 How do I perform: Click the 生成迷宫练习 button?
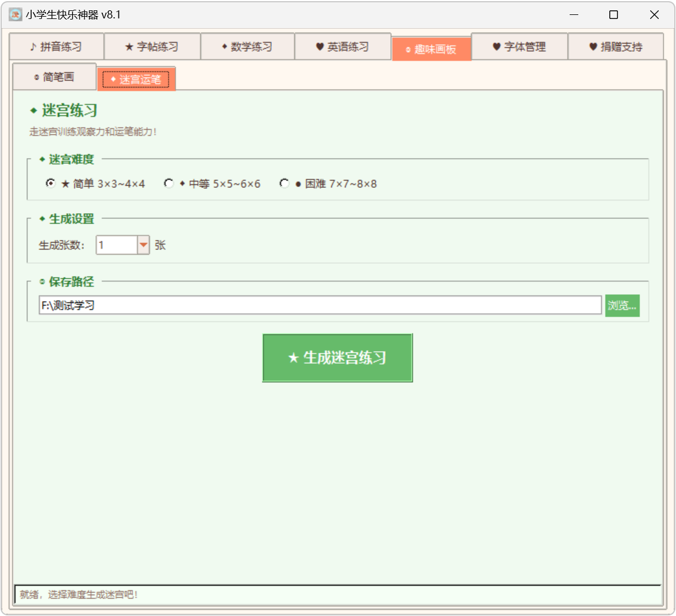(x=337, y=358)
